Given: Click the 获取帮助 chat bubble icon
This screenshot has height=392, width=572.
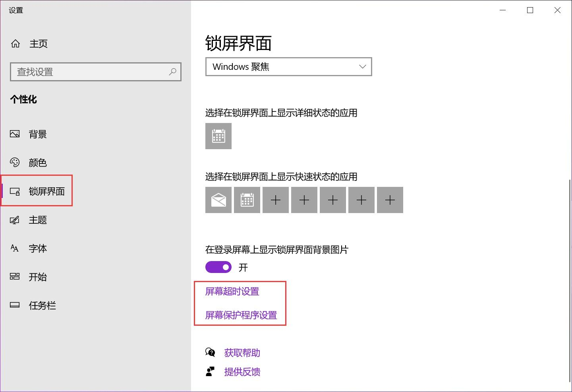Looking at the screenshot, I should [x=210, y=352].
